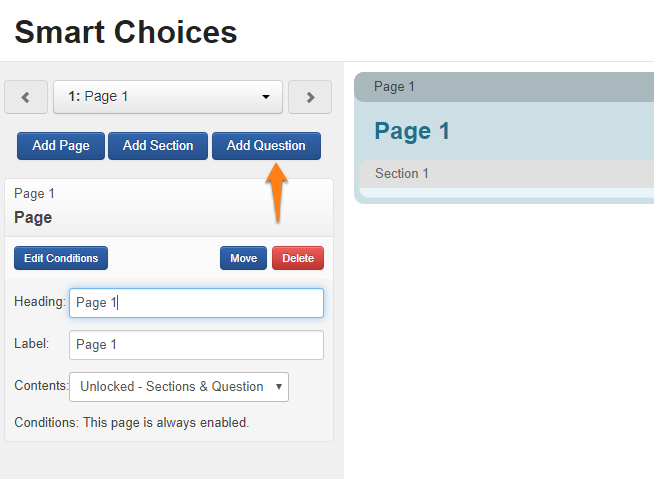Viewport: 654px width, 479px height.
Task: Focus the Heading text field
Action: coord(196,303)
